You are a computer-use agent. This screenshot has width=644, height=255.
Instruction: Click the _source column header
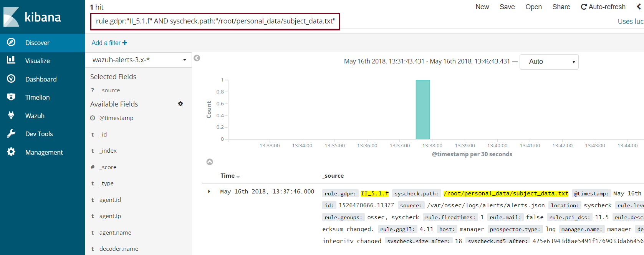[x=333, y=176]
